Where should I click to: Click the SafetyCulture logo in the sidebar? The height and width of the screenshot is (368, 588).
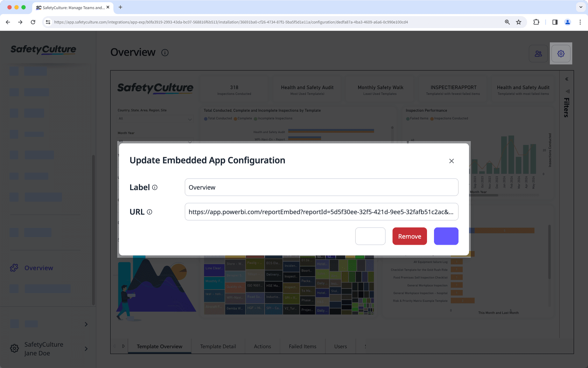43,49
